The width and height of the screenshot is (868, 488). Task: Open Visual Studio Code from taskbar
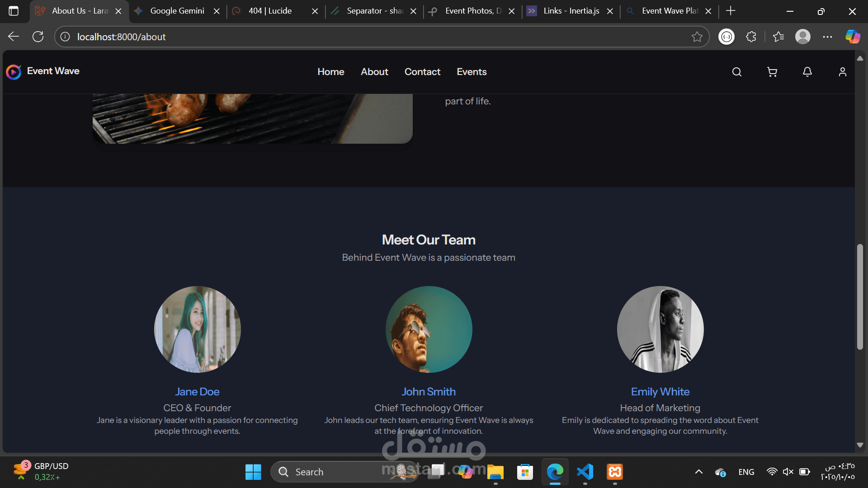click(585, 472)
